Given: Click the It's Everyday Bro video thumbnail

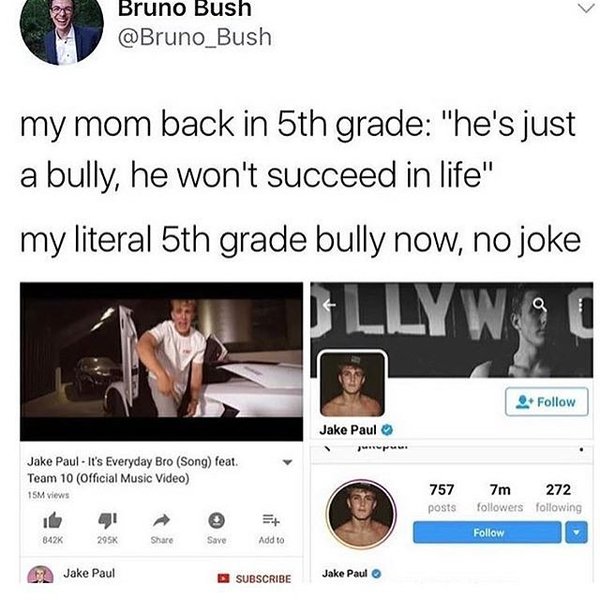Looking at the screenshot, I should (161, 362).
